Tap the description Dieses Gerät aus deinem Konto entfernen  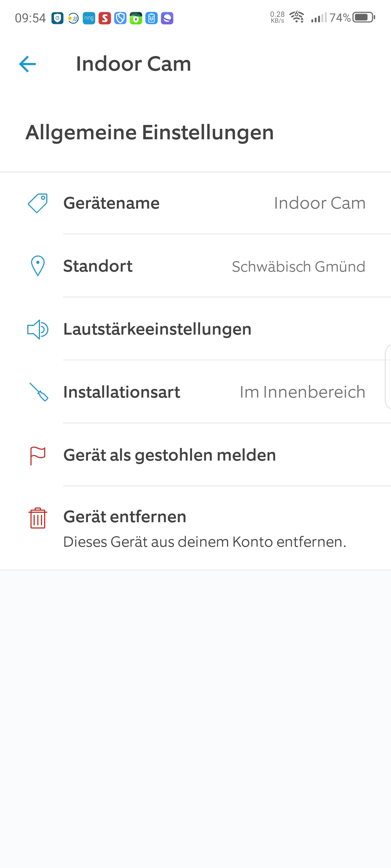205,542
